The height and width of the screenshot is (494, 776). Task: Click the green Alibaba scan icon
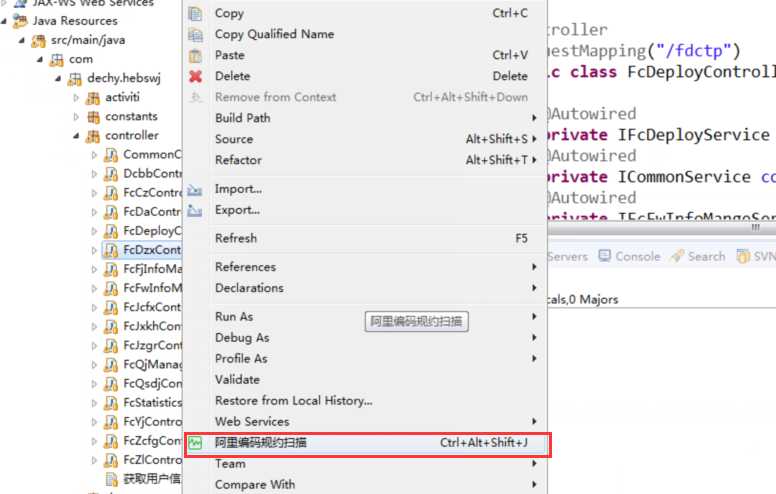click(195, 443)
